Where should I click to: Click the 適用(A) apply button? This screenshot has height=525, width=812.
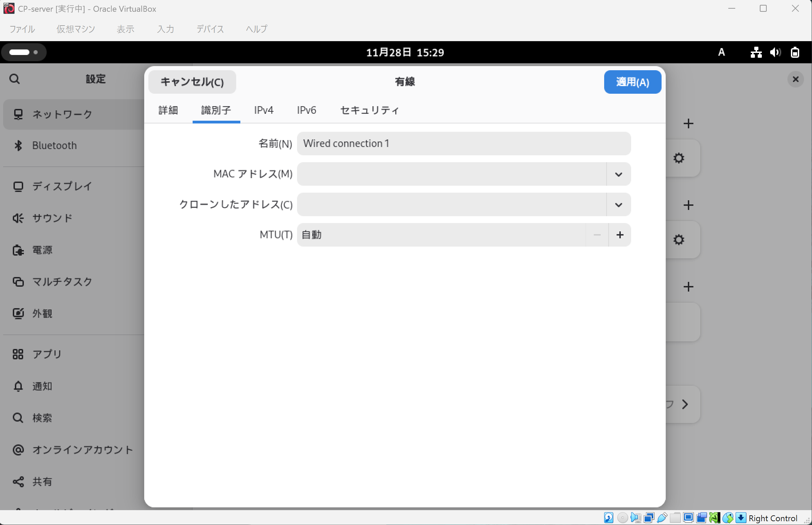[x=632, y=82]
